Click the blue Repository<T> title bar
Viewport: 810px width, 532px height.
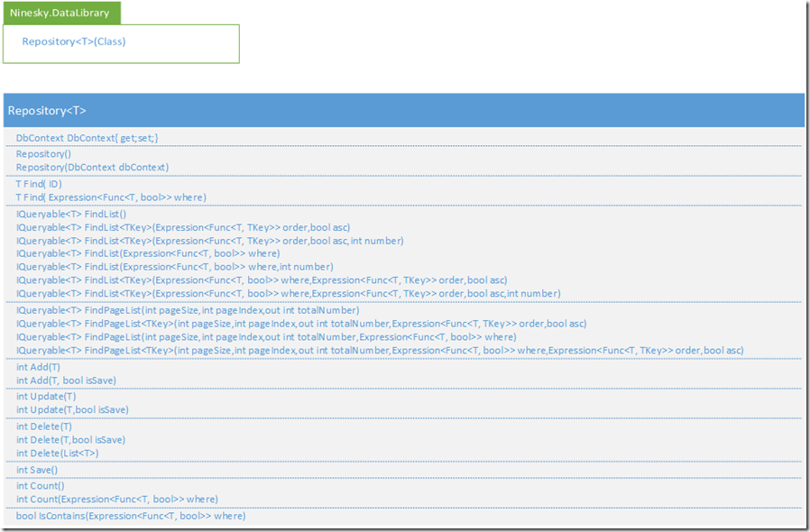coord(404,111)
